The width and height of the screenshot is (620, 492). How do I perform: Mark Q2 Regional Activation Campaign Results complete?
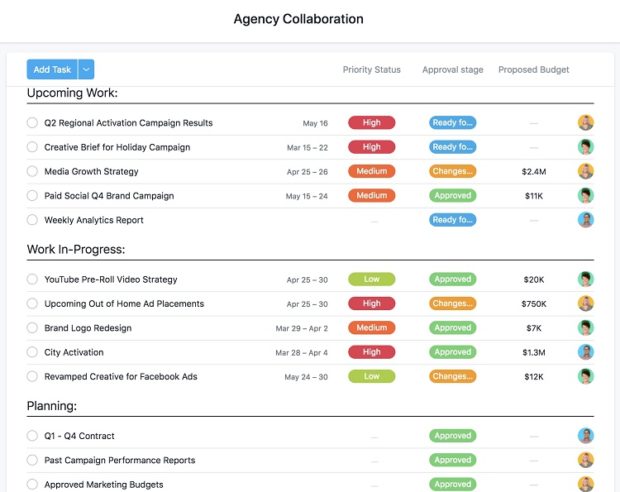click(x=32, y=123)
